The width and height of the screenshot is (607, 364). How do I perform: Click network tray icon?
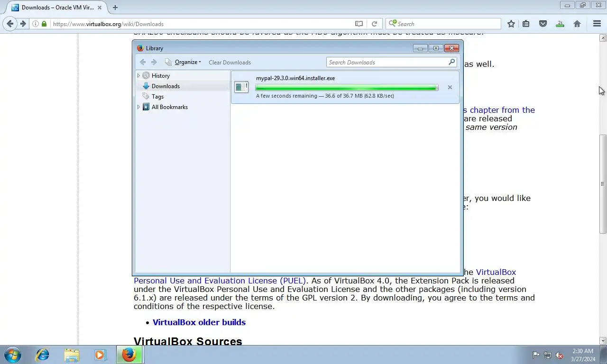coord(548,355)
